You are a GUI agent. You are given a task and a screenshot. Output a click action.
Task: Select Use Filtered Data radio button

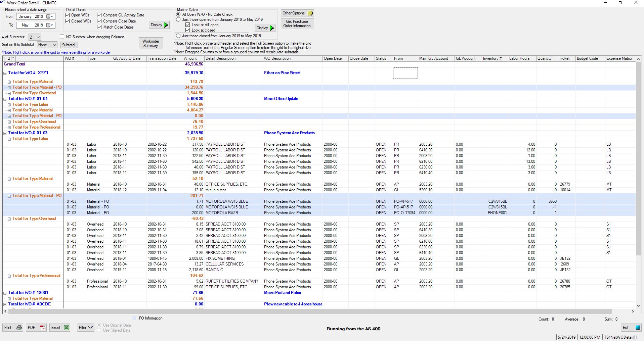click(99, 330)
